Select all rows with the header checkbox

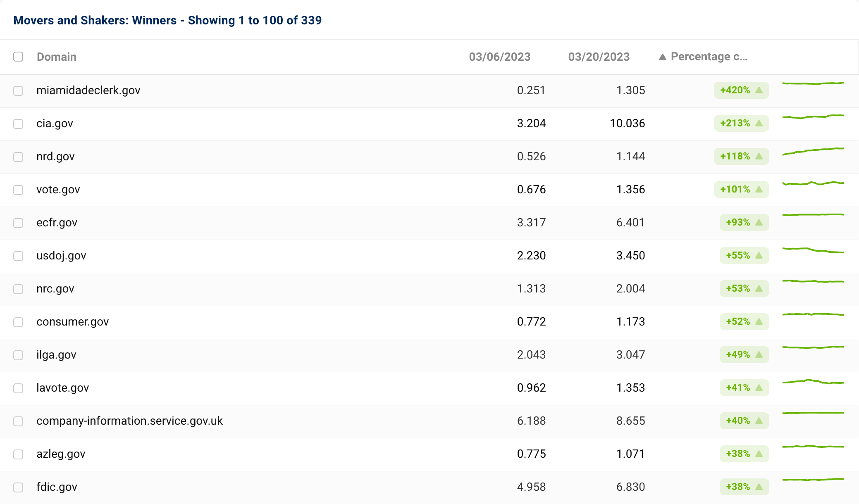coord(18,57)
